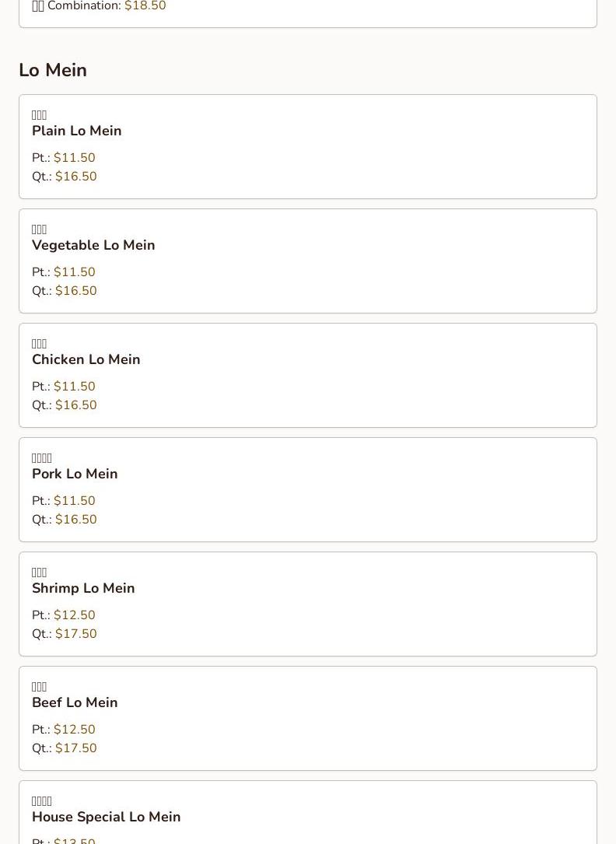Choose Shrimp Lo Mein Pt. $12.50
This screenshot has width=616, height=844.
74,615
